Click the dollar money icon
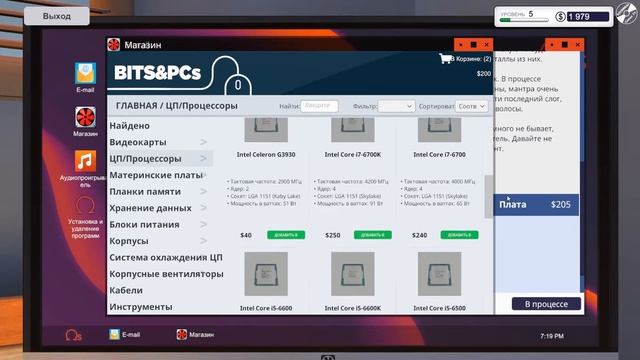 [560, 17]
